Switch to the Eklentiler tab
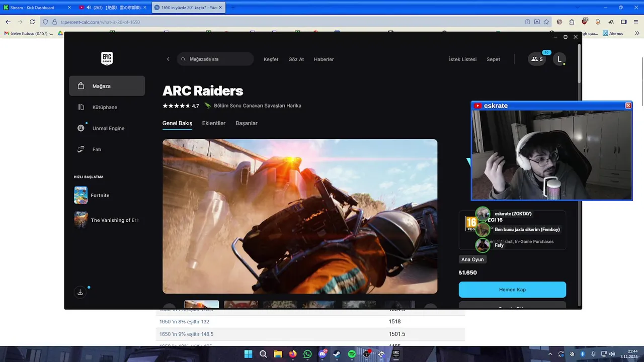This screenshot has height=362, width=644. (214, 123)
